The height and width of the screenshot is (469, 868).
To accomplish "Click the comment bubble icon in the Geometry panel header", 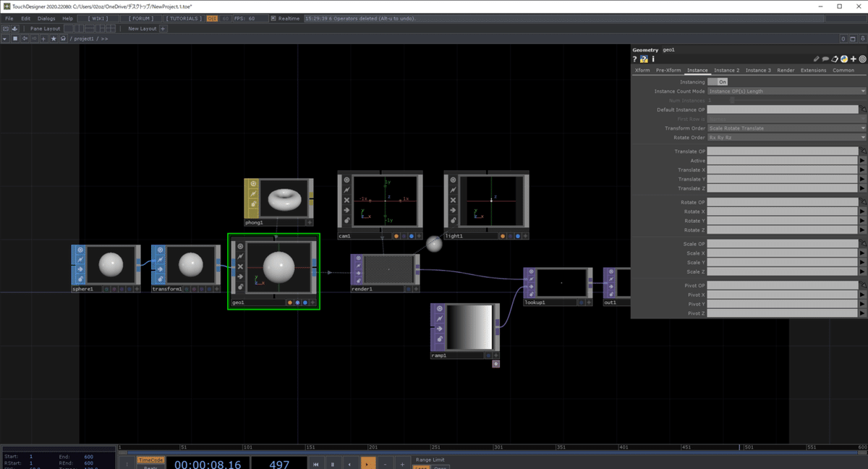I will [x=825, y=59].
